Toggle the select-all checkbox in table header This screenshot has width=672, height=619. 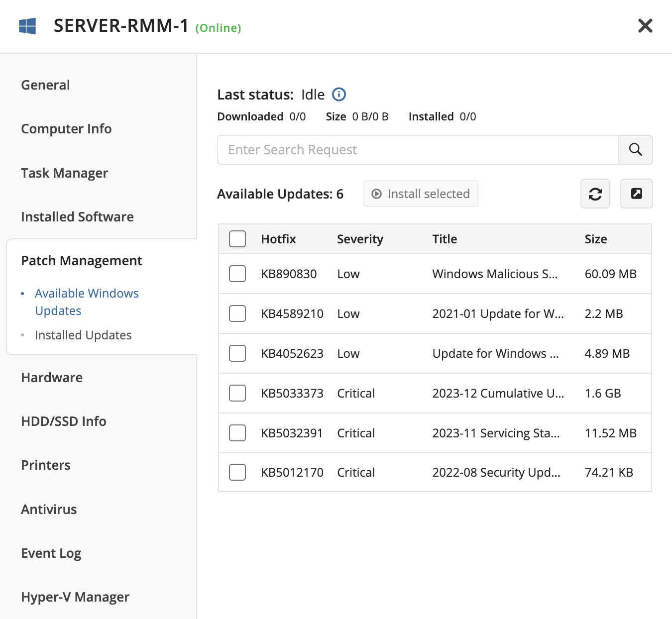coord(237,239)
